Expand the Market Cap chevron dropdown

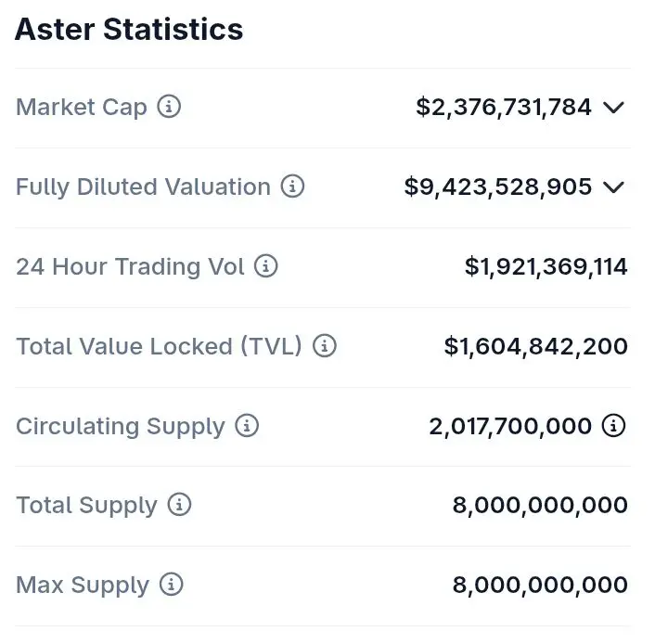613,108
